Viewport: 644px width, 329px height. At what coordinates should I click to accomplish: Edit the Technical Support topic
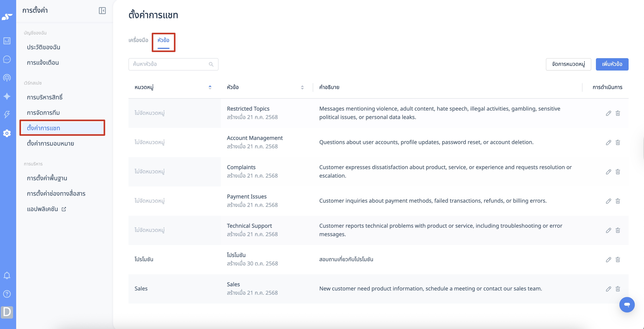pos(608,230)
